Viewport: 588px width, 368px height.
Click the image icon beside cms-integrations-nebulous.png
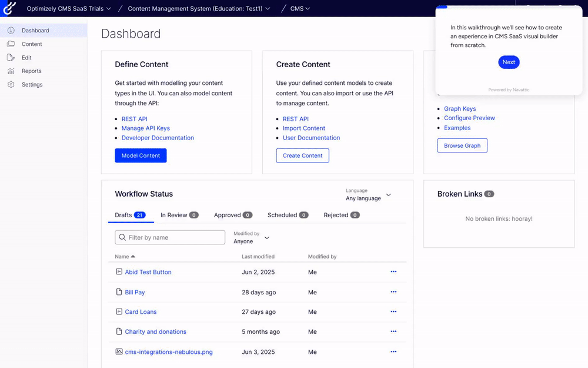119,352
